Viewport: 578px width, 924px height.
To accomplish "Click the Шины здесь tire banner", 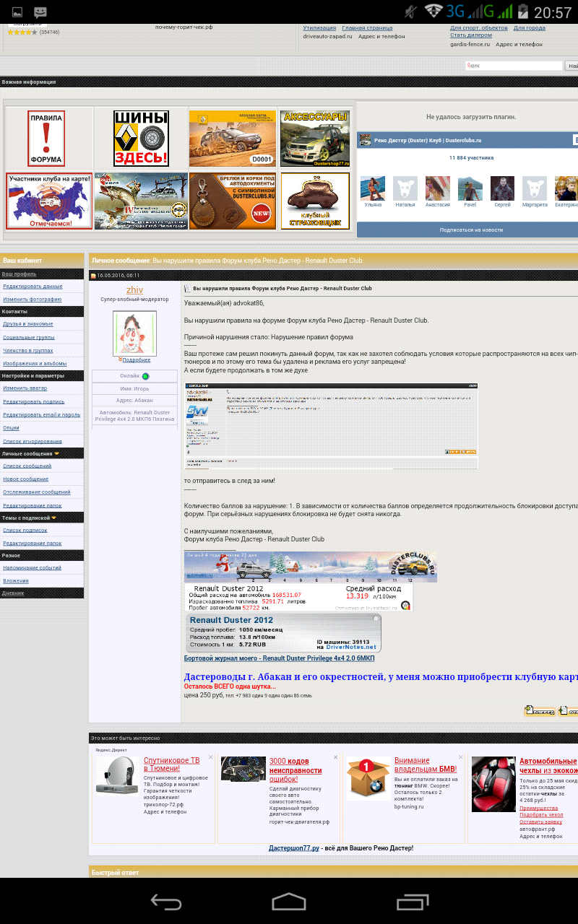I will 141,138.
